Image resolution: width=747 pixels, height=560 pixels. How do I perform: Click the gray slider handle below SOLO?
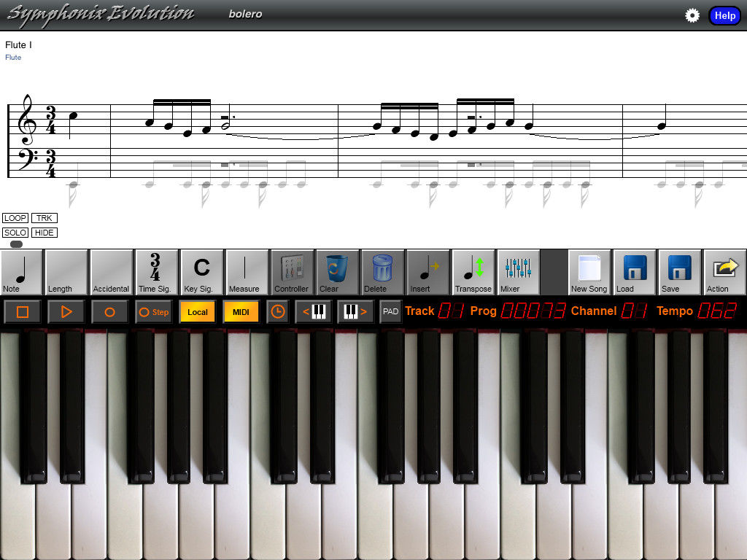pyautogui.click(x=16, y=244)
